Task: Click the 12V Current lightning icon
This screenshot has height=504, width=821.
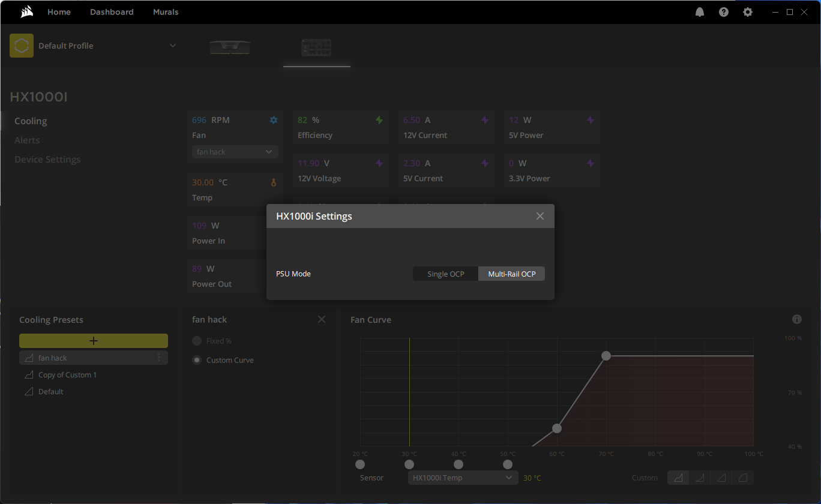Action: click(x=485, y=120)
